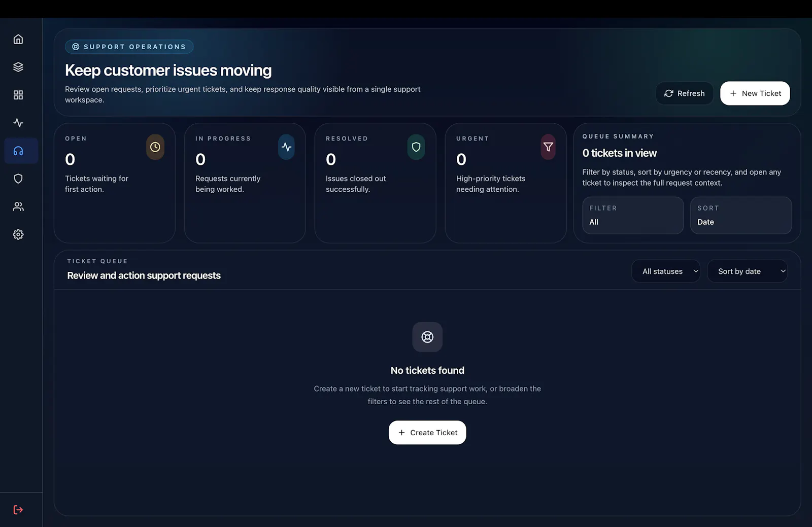Click the Filter All summary box
The width and height of the screenshot is (812, 527).
633,216
